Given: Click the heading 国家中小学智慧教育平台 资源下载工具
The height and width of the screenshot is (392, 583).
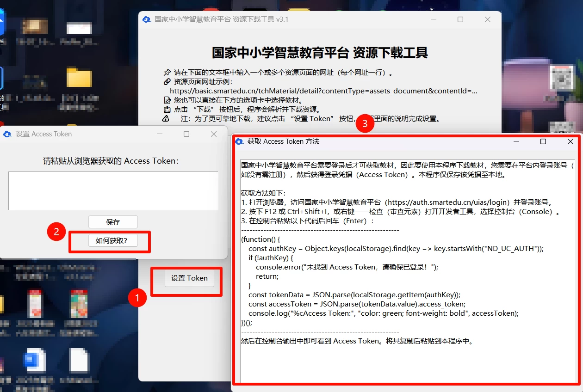Looking at the screenshot, I should [320, 53].
